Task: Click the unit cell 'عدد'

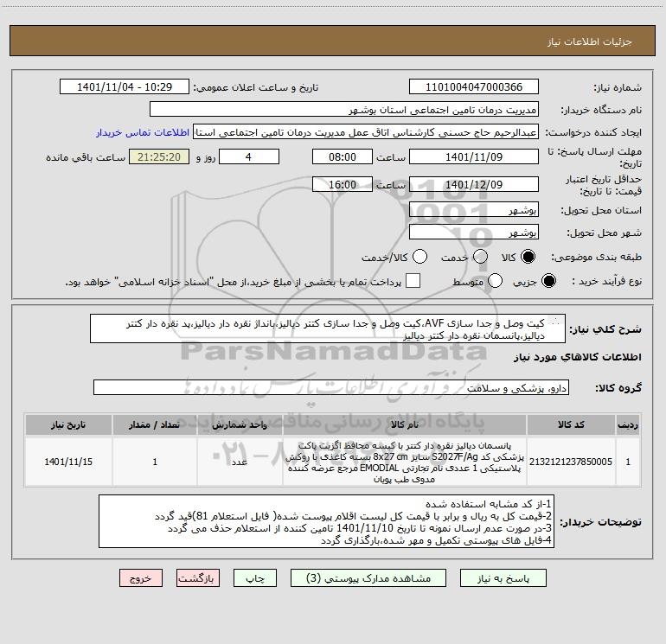Action: tap(240, 462)
